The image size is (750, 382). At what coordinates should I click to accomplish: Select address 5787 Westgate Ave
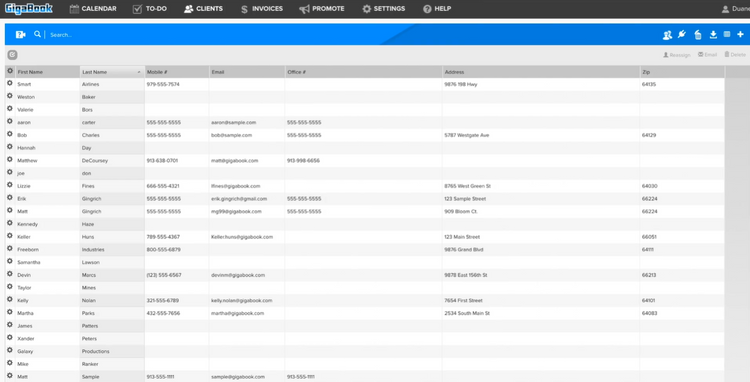pyautogui.click(x=467, y=135)
